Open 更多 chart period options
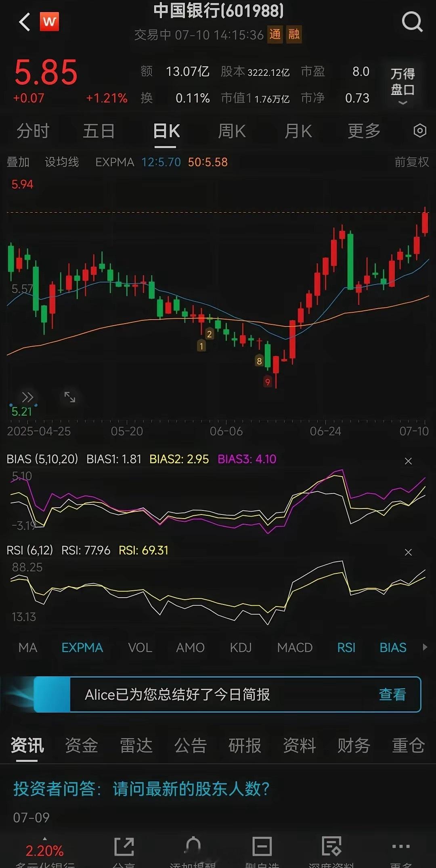436x868 pixels. tap(364, 131)
